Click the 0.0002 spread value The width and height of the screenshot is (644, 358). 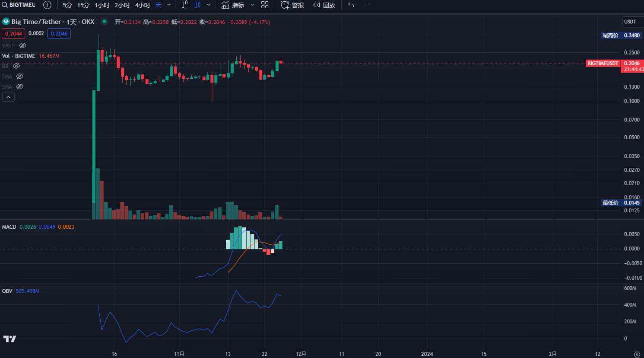click(x=36, y=33)
